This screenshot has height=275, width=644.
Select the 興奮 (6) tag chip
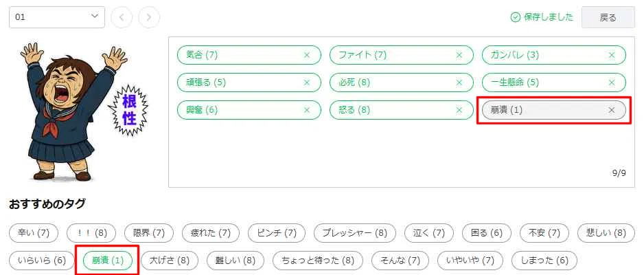coord(249,110)
